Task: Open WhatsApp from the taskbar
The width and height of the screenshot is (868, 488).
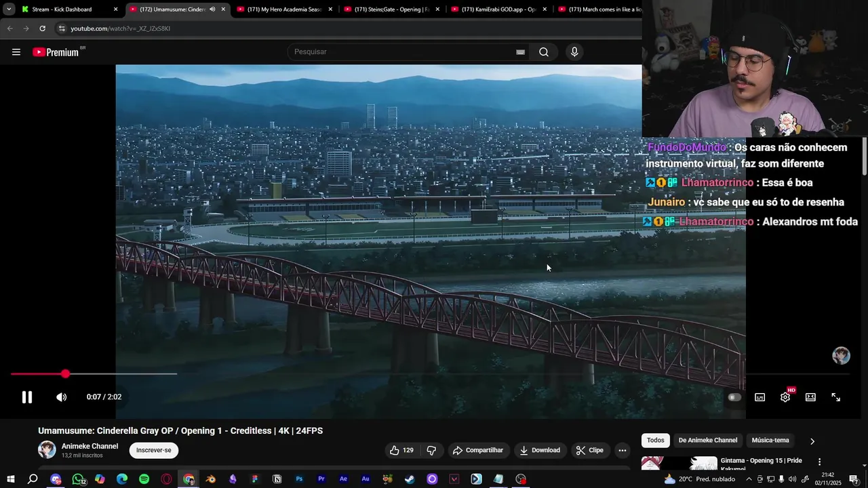Action: click(78, 479)
